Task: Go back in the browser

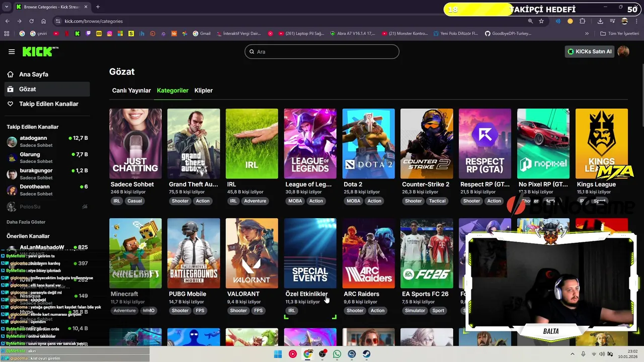Action: point(7,21)
